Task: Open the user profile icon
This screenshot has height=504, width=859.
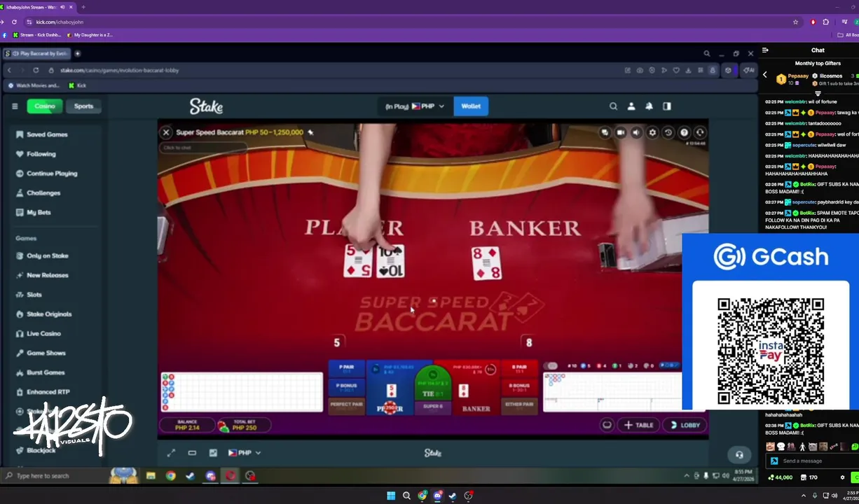Action: [631, 106]
